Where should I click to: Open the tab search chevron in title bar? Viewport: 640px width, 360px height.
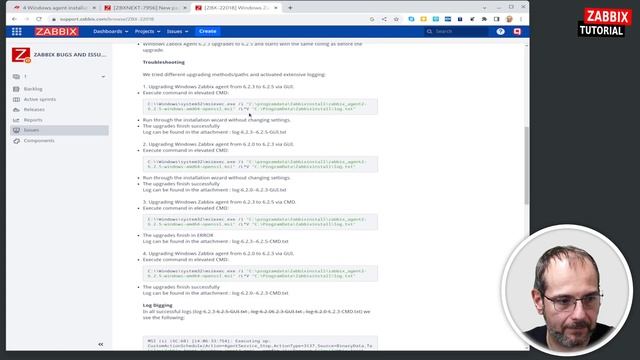click(484, 8)
